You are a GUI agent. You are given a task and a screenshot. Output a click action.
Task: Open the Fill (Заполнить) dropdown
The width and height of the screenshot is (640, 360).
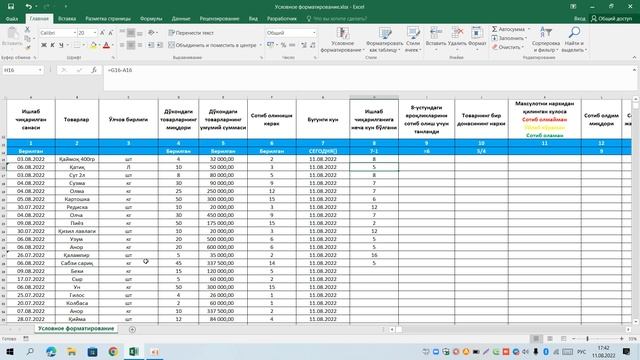(509, 38)
